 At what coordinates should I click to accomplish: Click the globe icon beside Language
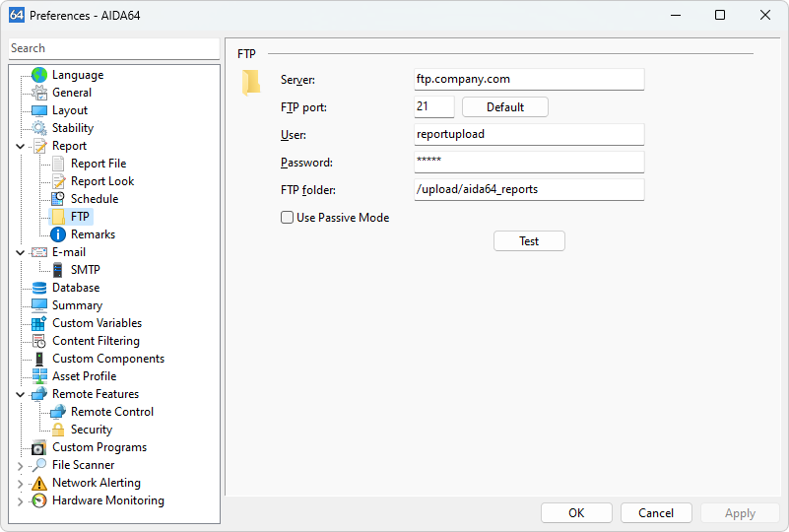click(x=39, y=75)
